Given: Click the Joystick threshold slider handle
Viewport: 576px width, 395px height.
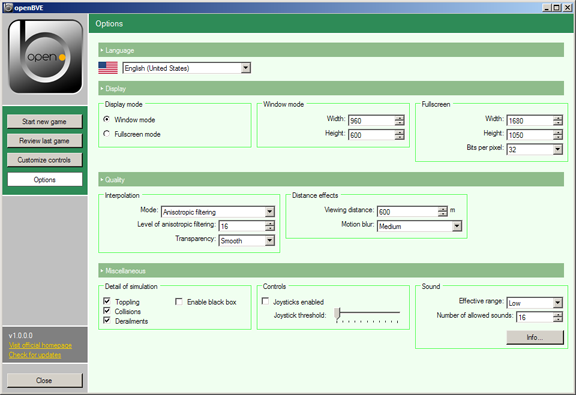Looking at the screenshot, I should pyautogui.click(x=338, y=313).
